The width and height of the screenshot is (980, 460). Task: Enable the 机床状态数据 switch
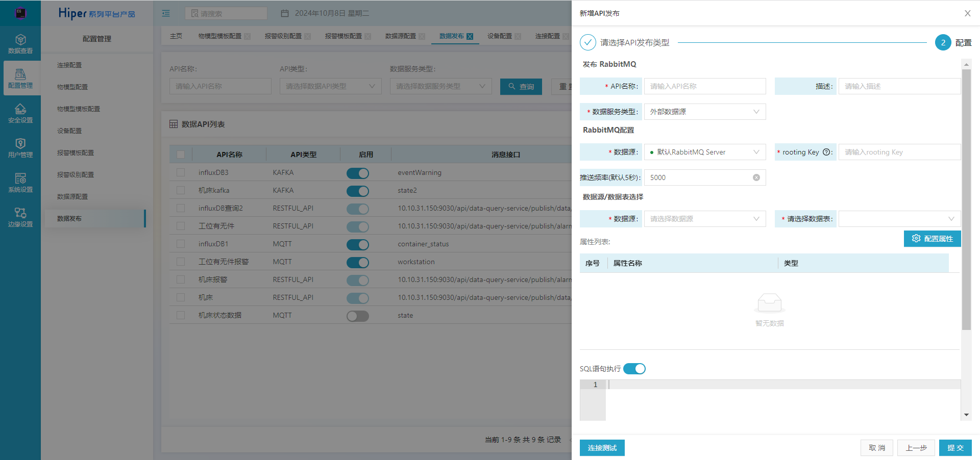pyautogui.click(x=357, y=316)
